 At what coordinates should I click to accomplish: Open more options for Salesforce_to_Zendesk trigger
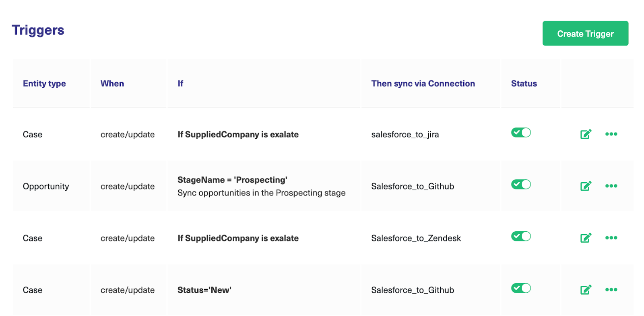[x=611, y=238]
